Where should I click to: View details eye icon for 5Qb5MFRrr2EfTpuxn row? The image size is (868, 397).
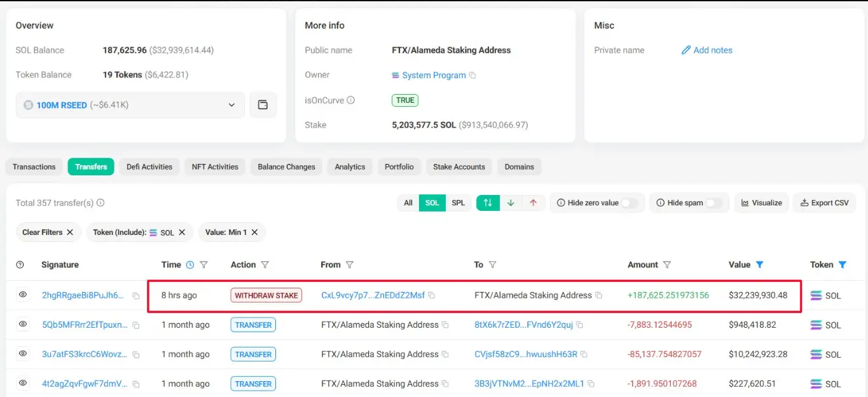[23, 325]
